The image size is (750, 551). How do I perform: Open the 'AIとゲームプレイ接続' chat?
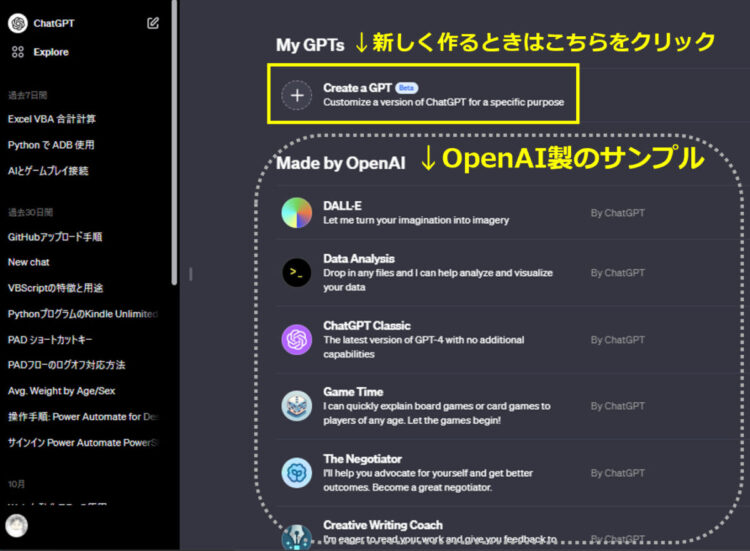coord(48,171)
